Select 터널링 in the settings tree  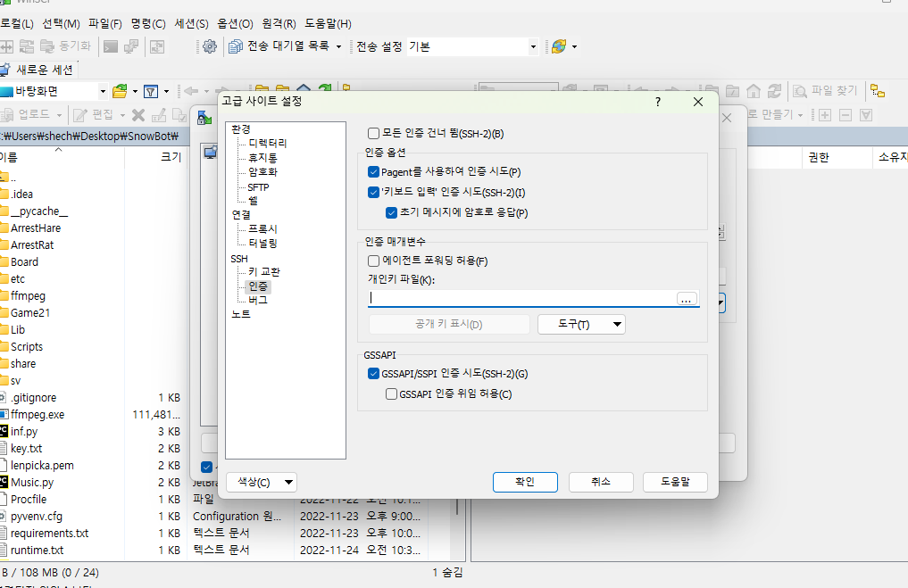tap(262, 243)
